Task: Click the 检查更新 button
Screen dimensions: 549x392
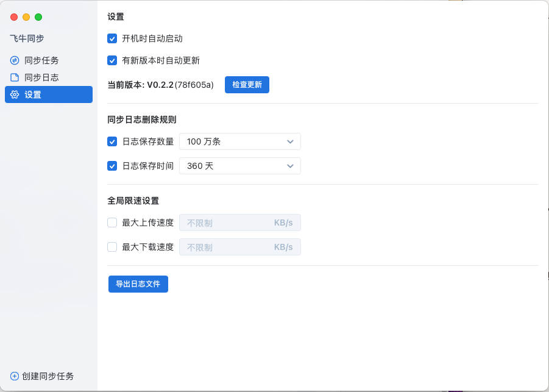Action: tap(247, 85)
